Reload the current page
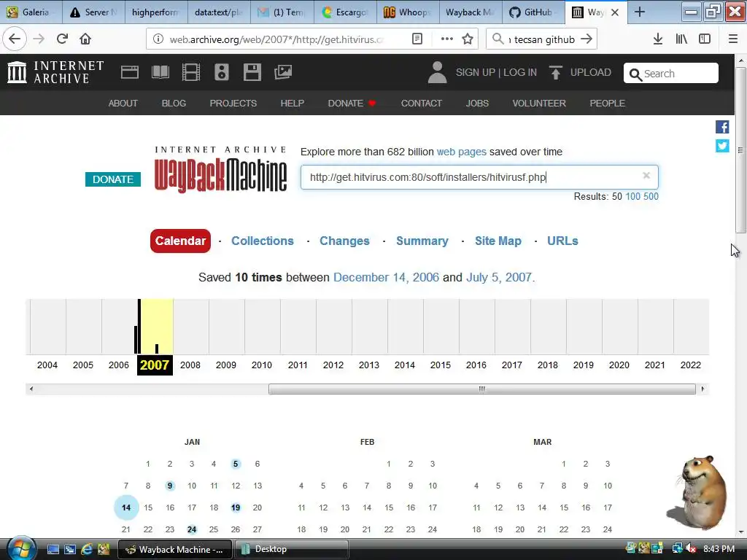 (62, 39)
